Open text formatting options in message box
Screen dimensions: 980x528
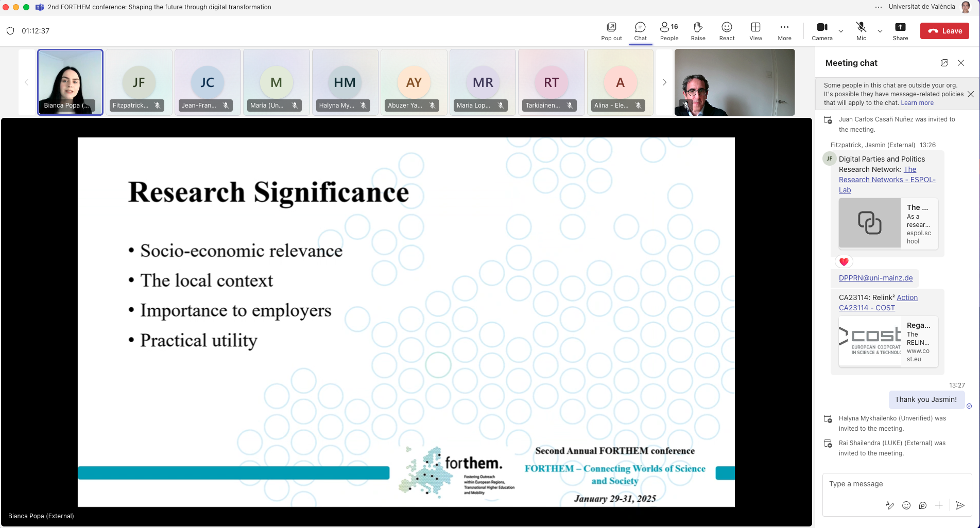coord(889,505)
